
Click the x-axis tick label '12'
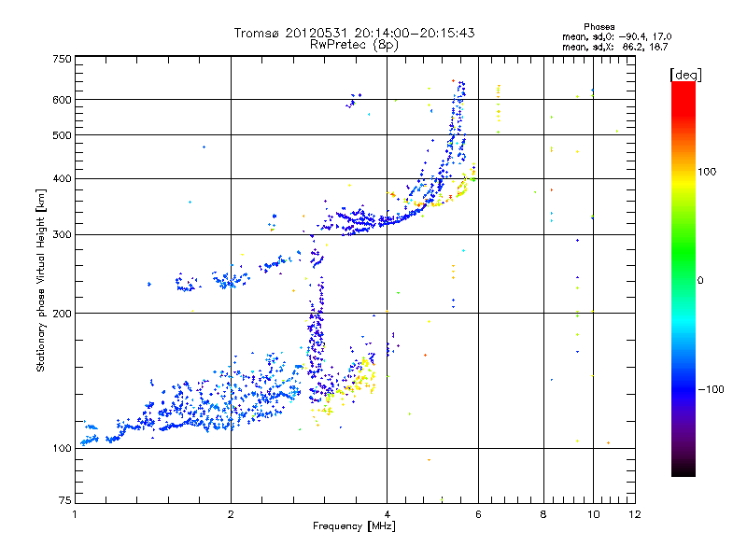click(635, 514)
